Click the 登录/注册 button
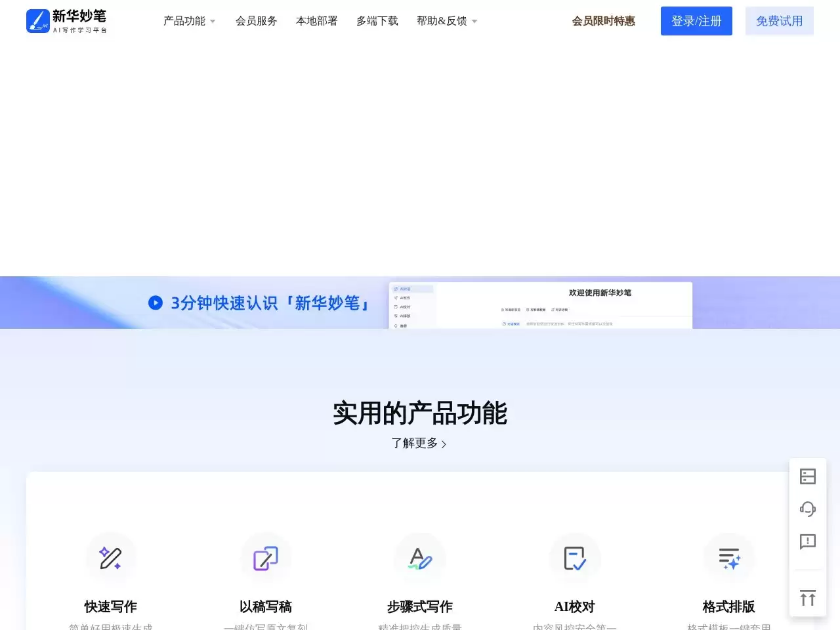 coord(696,20)
